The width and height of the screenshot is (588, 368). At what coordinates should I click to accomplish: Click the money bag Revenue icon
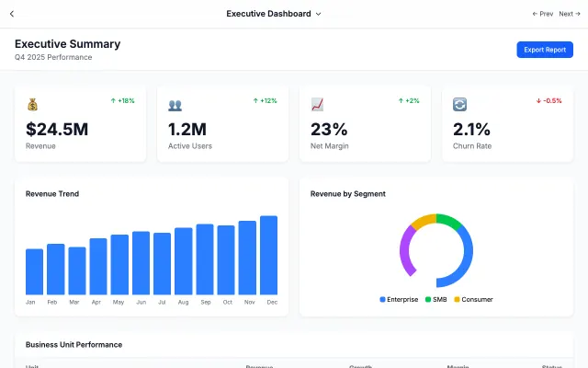click(x=33, y=104)
